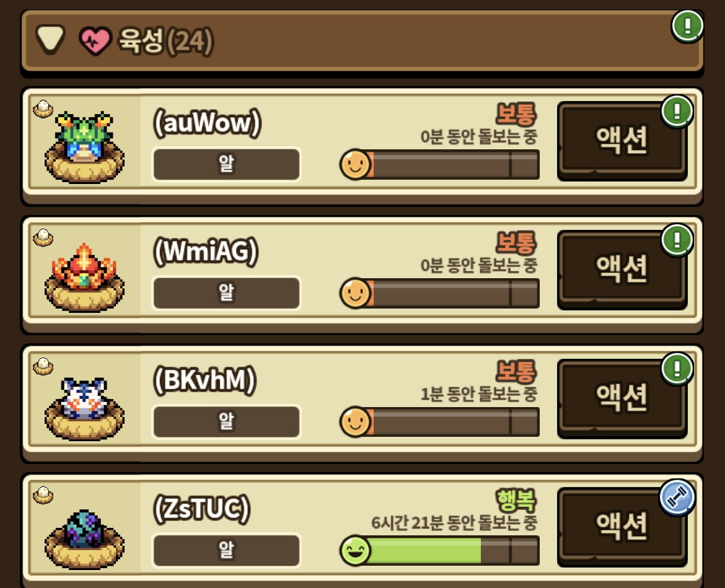Click the green happy face on ZsTUC bar

tap(355, 550)
